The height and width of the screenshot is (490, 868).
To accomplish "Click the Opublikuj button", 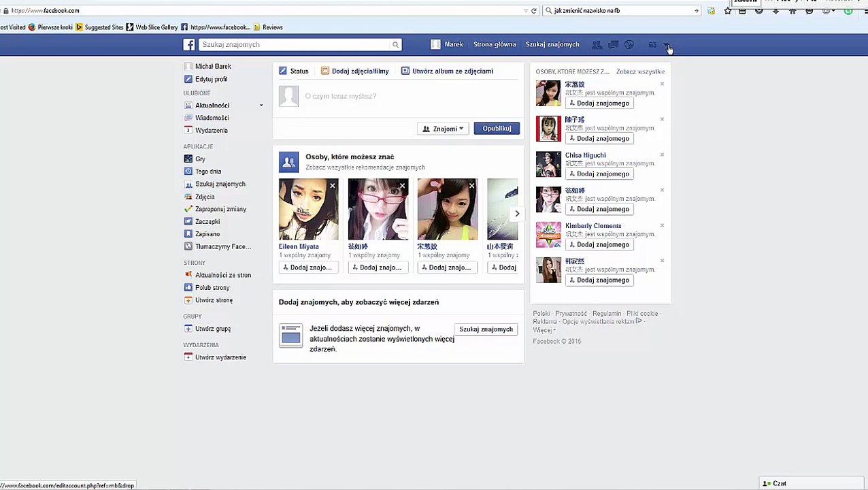I will [x=497, y=128].
